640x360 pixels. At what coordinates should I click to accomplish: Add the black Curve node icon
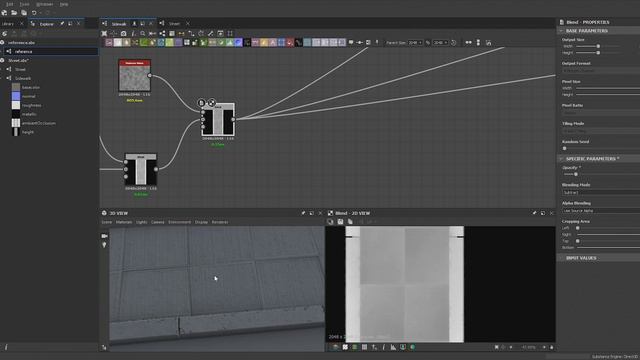[x=298, y=42]
